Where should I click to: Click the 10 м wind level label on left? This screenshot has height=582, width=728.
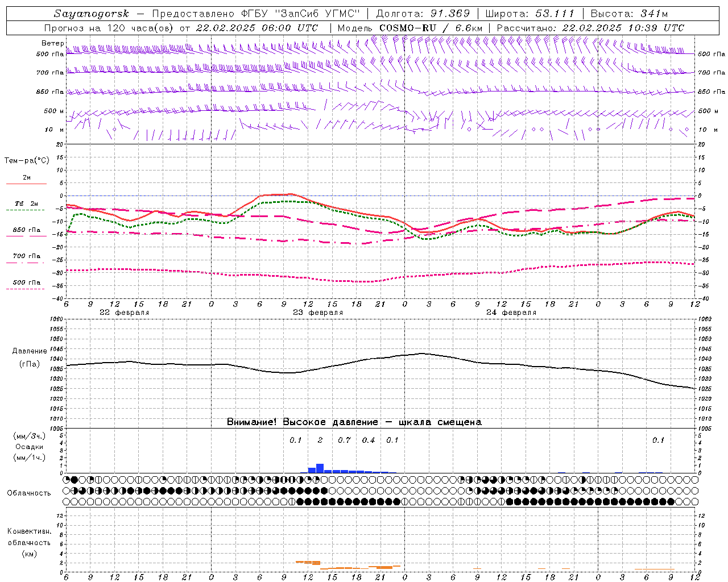pos(55,130)
